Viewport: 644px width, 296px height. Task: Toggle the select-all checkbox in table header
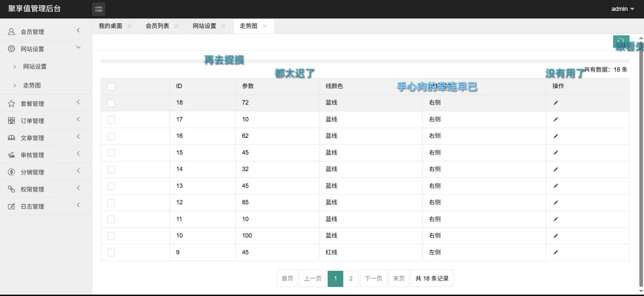click(x=111, y=87)
